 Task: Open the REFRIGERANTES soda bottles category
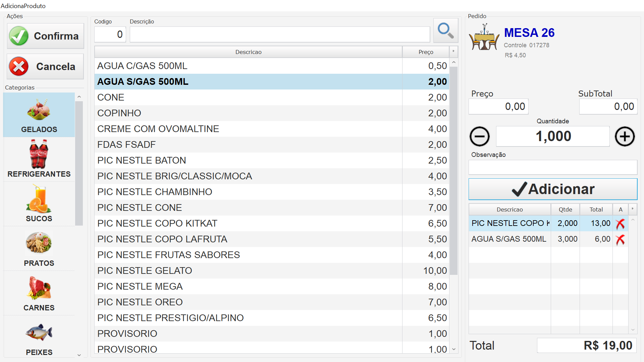pyautogui.click(x=39, y=159)
